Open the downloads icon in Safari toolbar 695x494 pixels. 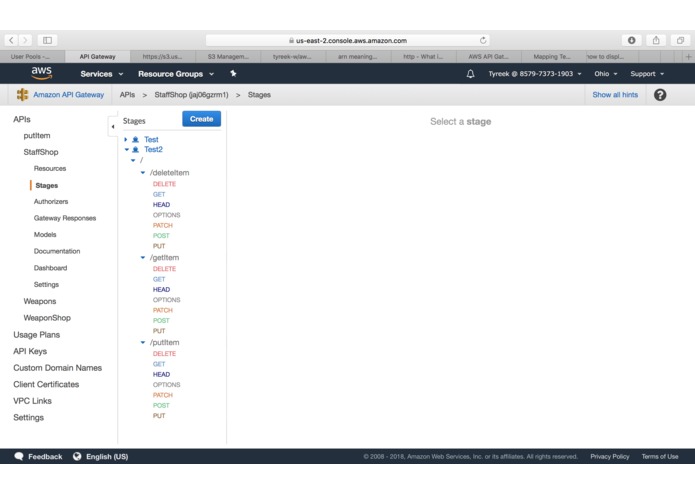click(631, 40)
